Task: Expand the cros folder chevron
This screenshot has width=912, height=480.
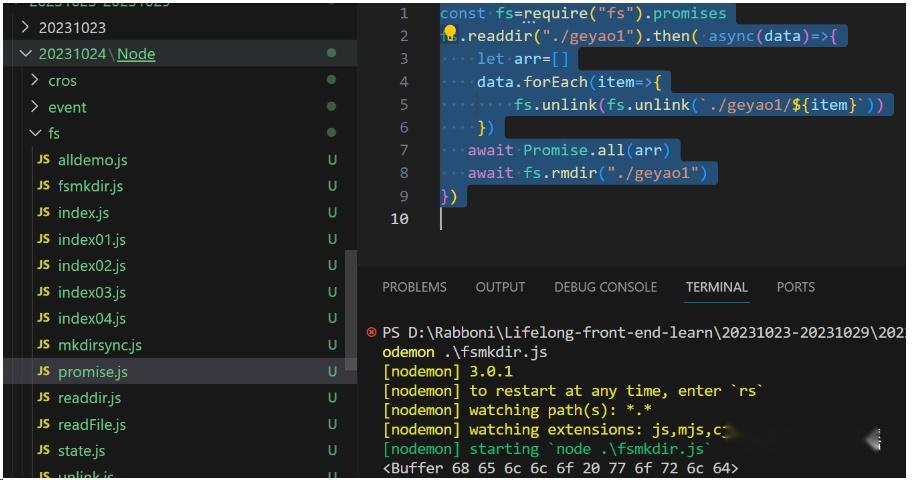Action: click(35, 80)
